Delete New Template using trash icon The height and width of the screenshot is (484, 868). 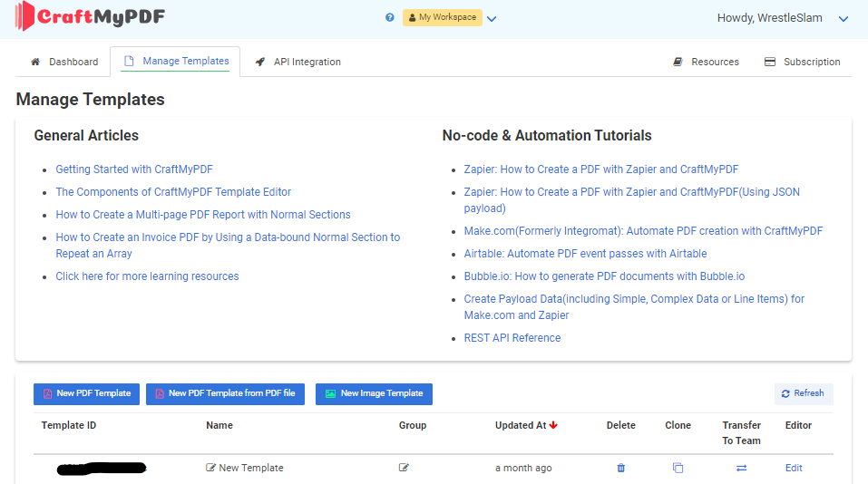point(621,468)
